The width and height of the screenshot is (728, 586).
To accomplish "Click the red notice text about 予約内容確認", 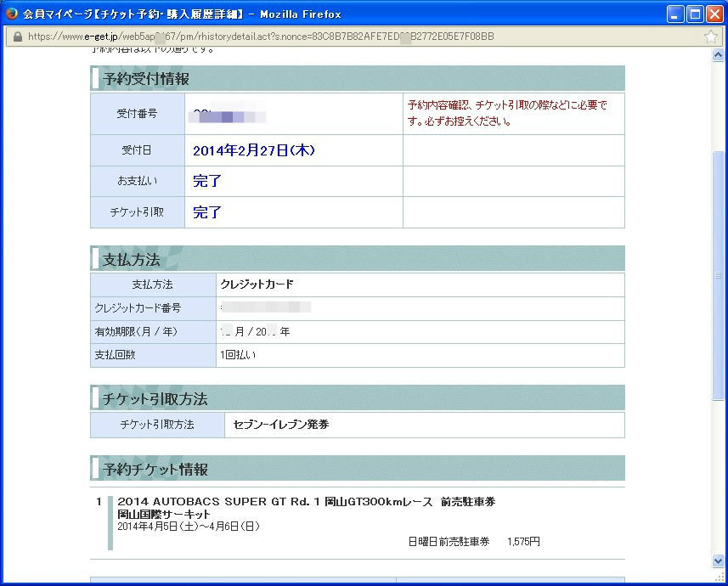I will [x=507, y=113].
